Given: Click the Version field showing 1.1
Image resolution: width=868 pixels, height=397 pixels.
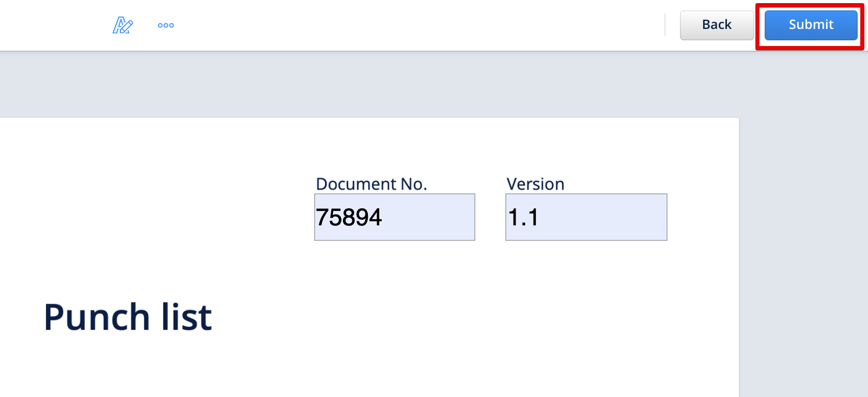Looking at the screenshot, I should click(x=586, y=217).
